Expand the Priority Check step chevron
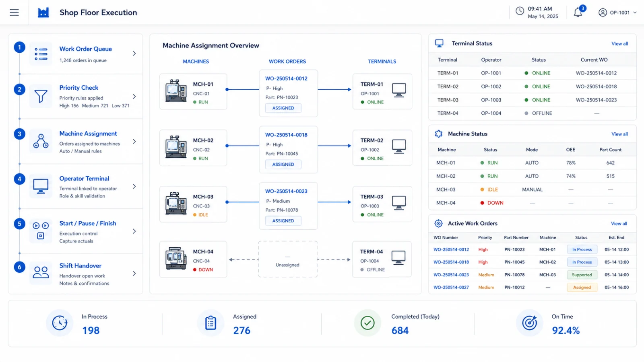Screen dimensions: 644x362 (134, 97)
